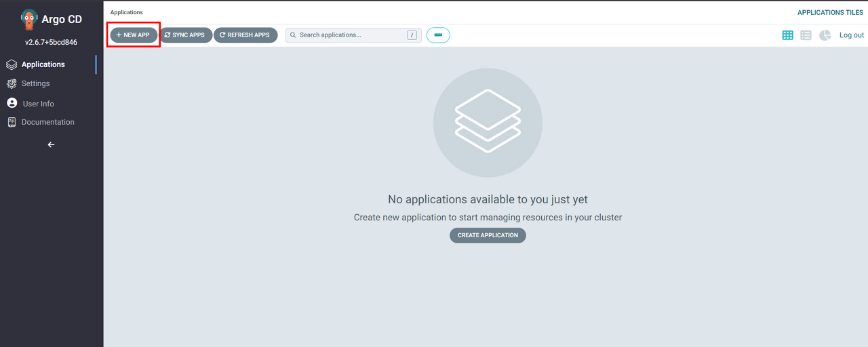Collapse the sidebar with the left arrow
The height and width of the screenshot is (347, 868).
point(51,144)
